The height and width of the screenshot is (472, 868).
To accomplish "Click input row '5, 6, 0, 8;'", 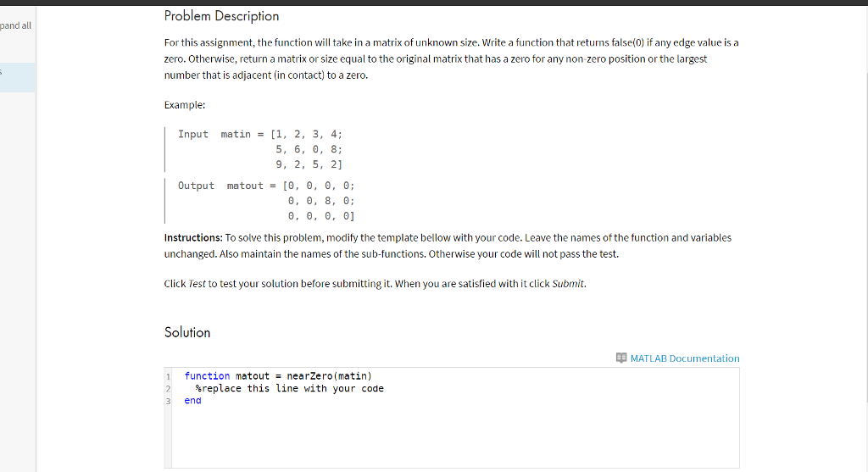I will (x=309, y=149).
